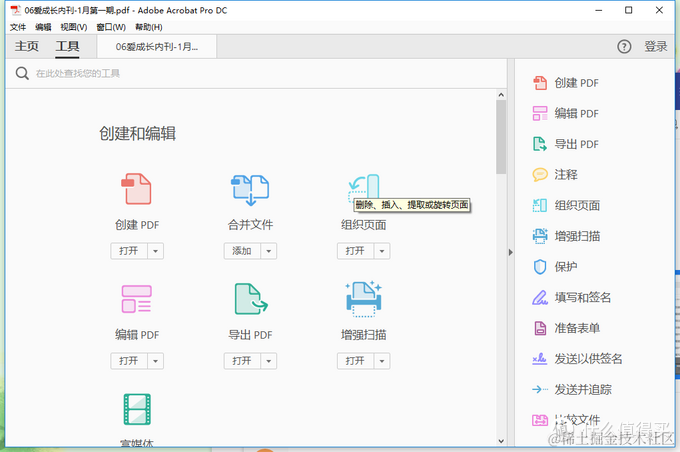Click the 创建和编辑 section heading
This screenshot has height=452, width=680.
pos(137,134)
